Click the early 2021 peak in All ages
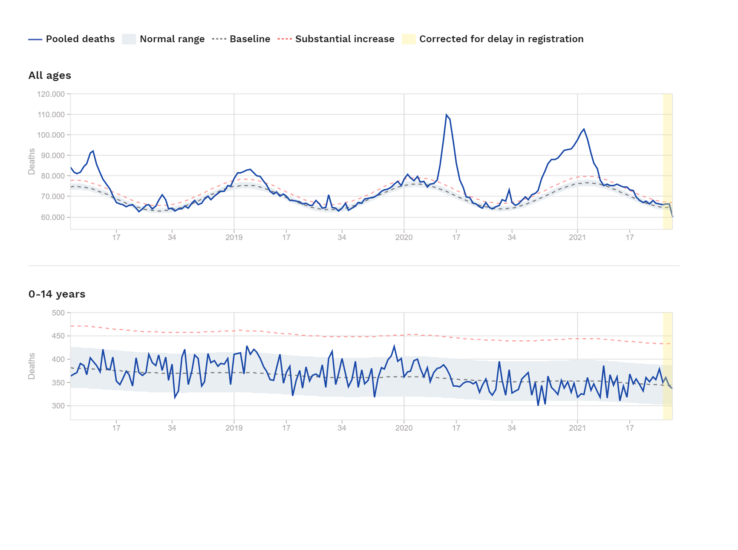 click(584, 129)
